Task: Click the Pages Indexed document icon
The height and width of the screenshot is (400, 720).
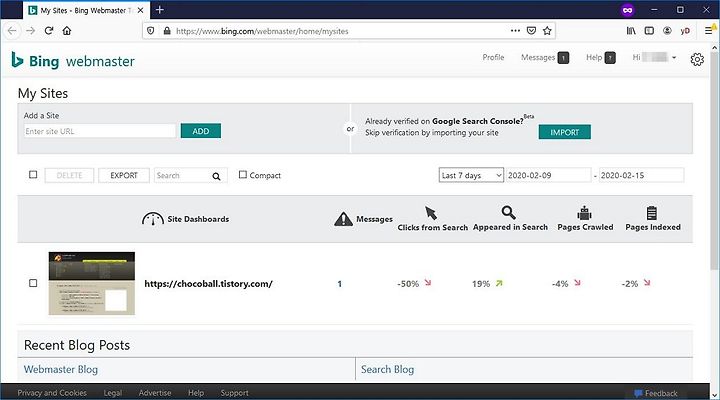Action: click(652, 213)
